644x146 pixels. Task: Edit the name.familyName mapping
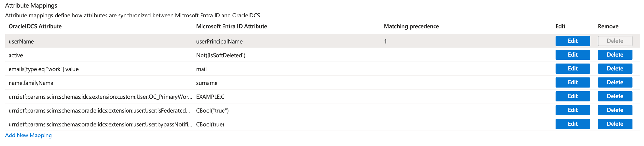[572, 82]
